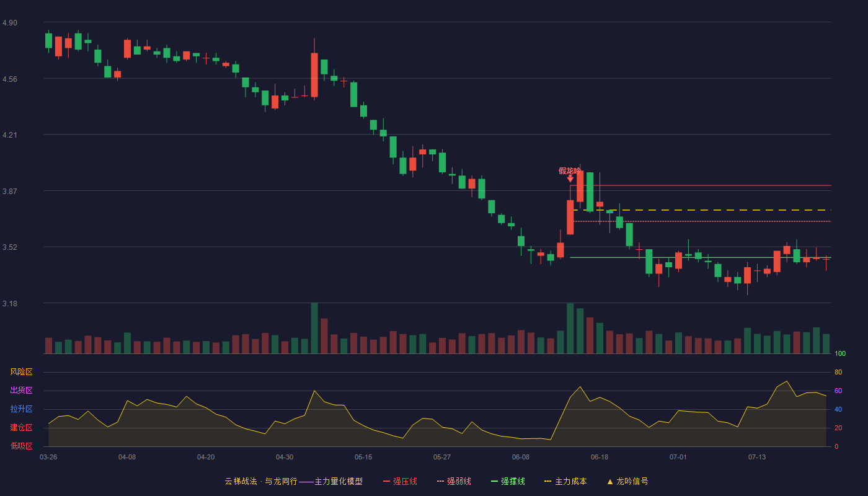Click the 04-30 date label
Viewport: 868px width, 496px height.
(285, 457)
